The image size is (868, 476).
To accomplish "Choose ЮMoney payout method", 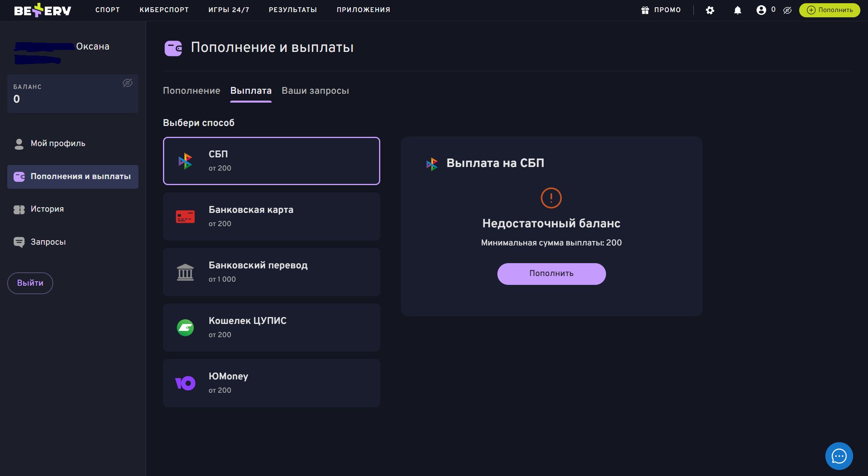I will point(272,383).
